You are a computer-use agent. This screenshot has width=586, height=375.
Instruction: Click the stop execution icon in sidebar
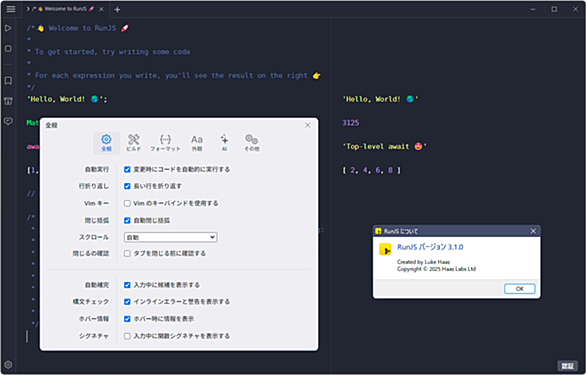8,49
